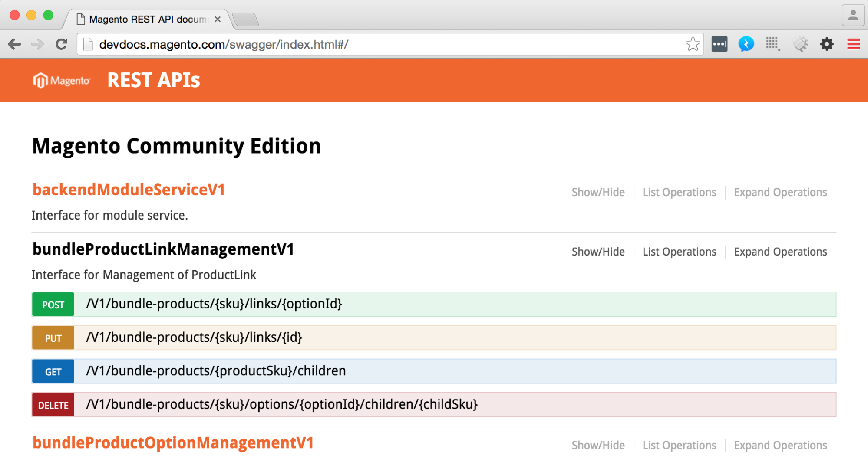The height and width of the screenshot is (462, 868).
Task: Go back with the browser back arrow
Action: click(x=15, y=44)
